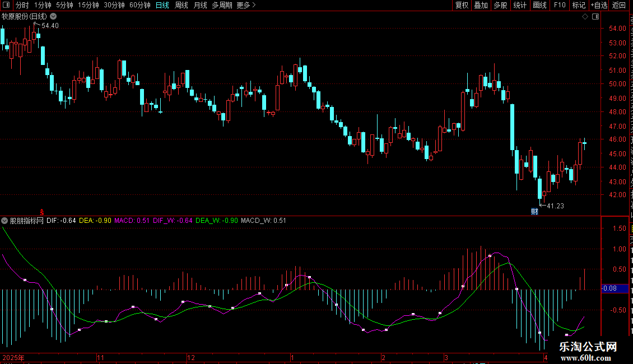Click the 46.00 price axis label
Screen dimensions: 633x364
[617, 139]
